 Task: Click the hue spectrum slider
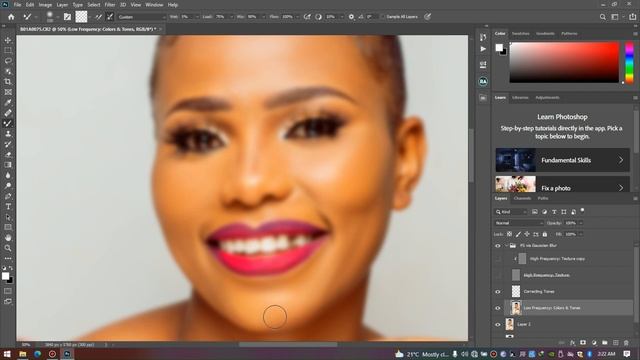(629, 62)
